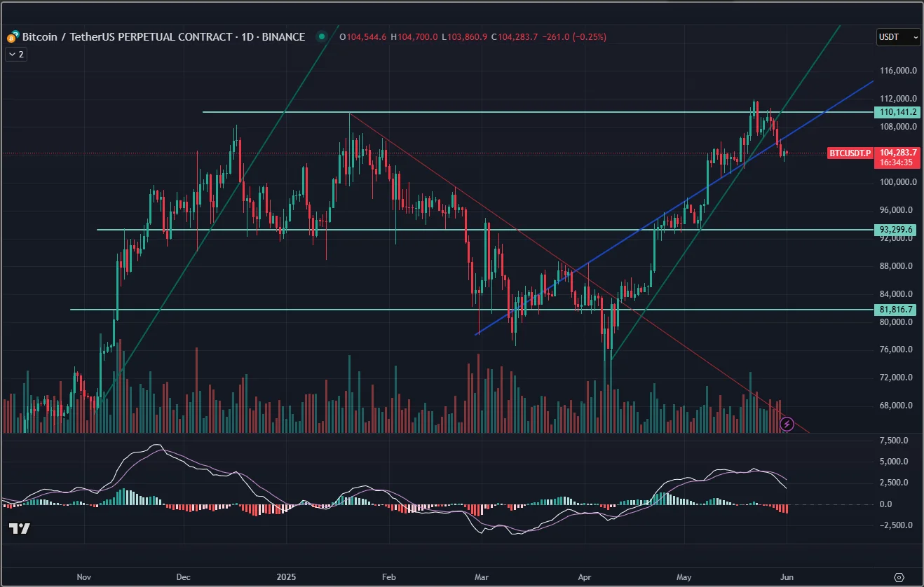Click the close value C104,283.7

pos(515,37)
